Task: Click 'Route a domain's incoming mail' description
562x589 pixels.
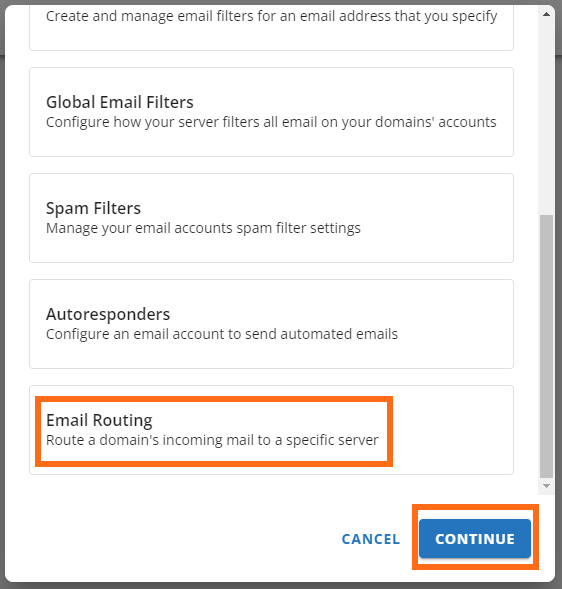Action: 212,440
